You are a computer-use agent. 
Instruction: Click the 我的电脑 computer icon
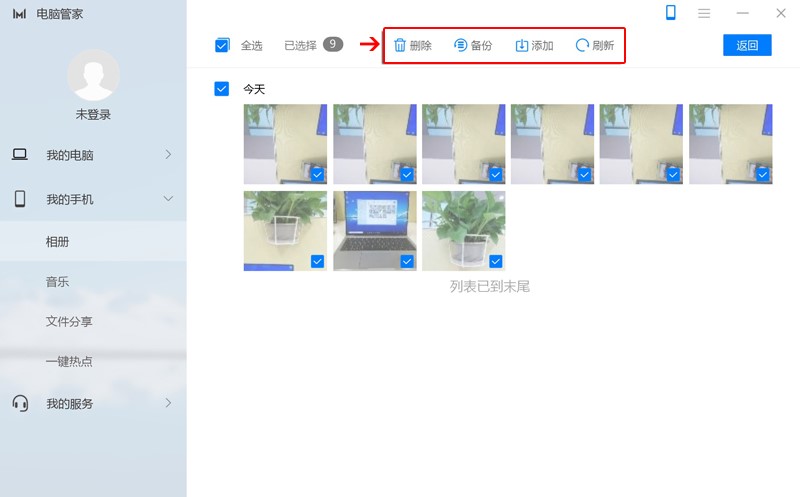pyautogui.click(x=20, y=155)
